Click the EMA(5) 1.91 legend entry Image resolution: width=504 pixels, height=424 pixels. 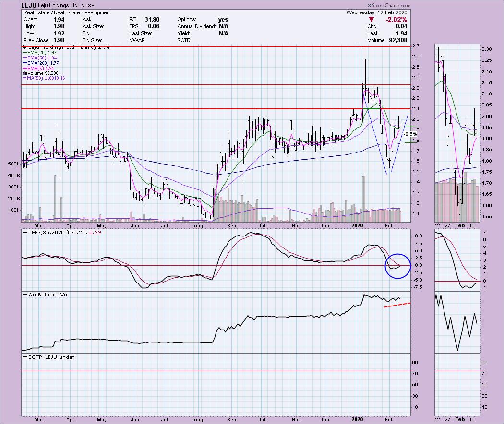38,69
